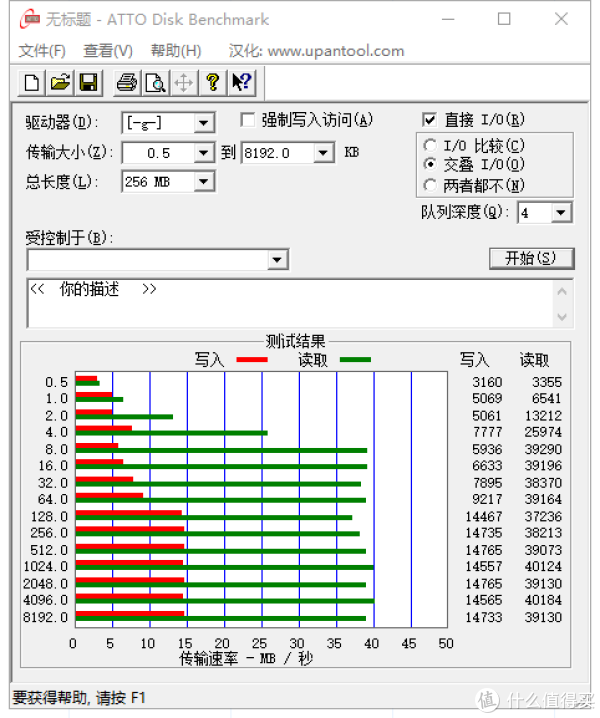
Task: Click the Open folder toolbar icon
Action: coord(60,83)
